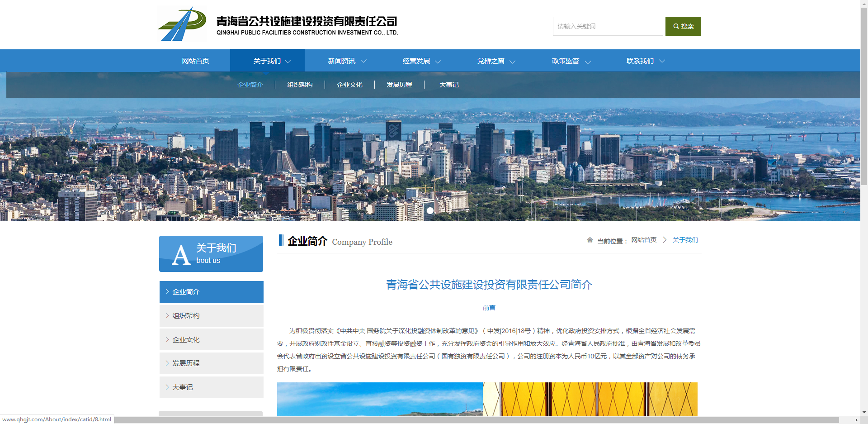The height and width of the screenshot is (424, 868).
Task: Expand the chevron next to 联系我们
Action: [662, 62]
